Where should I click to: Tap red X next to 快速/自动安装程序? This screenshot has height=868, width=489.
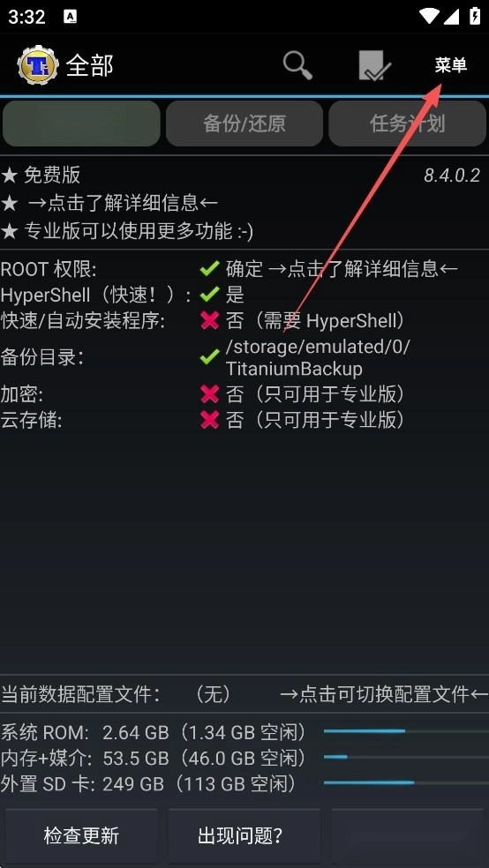[209, 320]
